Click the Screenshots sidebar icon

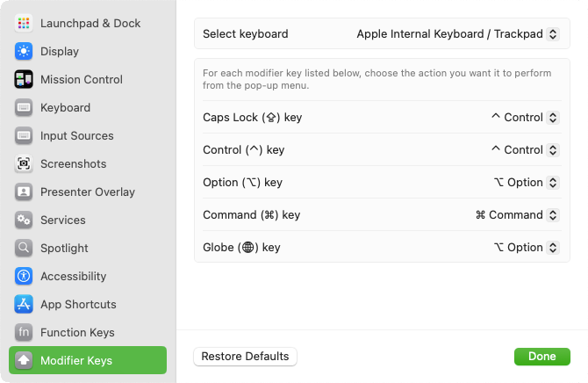coord(24,164)
